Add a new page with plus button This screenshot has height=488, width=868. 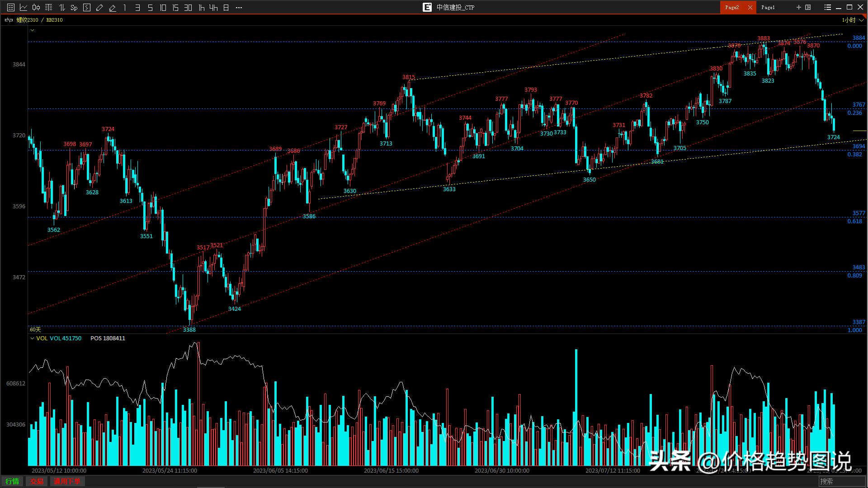[798, 7]
